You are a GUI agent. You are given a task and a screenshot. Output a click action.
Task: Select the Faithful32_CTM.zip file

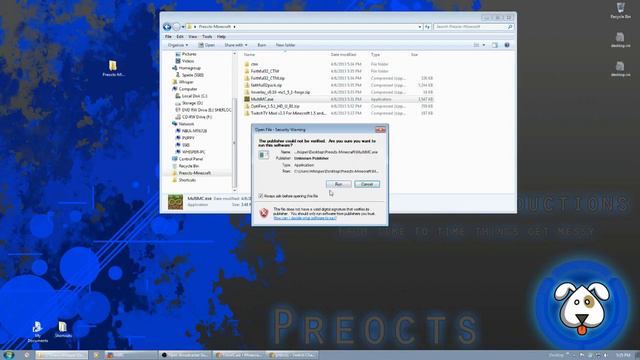(x=268, y=78)
